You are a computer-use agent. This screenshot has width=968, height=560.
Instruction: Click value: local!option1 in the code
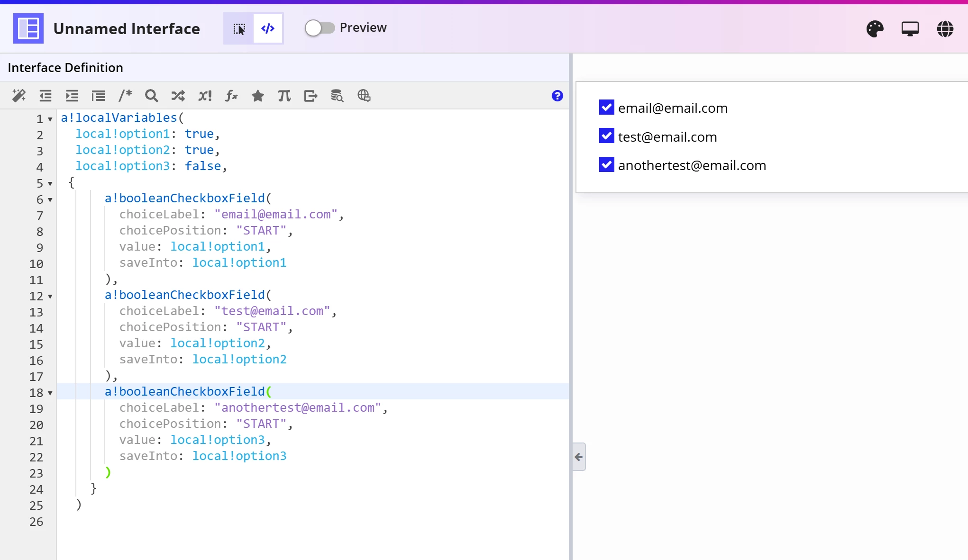click(192, 247)
